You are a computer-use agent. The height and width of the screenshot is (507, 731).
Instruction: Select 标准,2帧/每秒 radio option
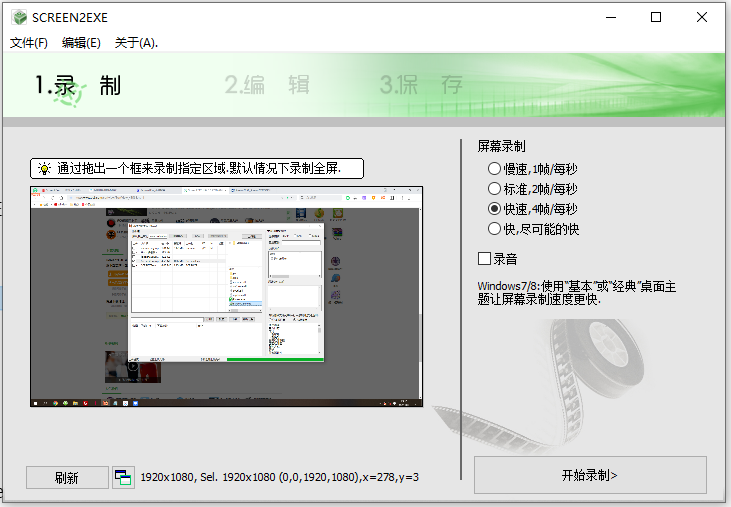pyautogui.click(x=533, y=189)
